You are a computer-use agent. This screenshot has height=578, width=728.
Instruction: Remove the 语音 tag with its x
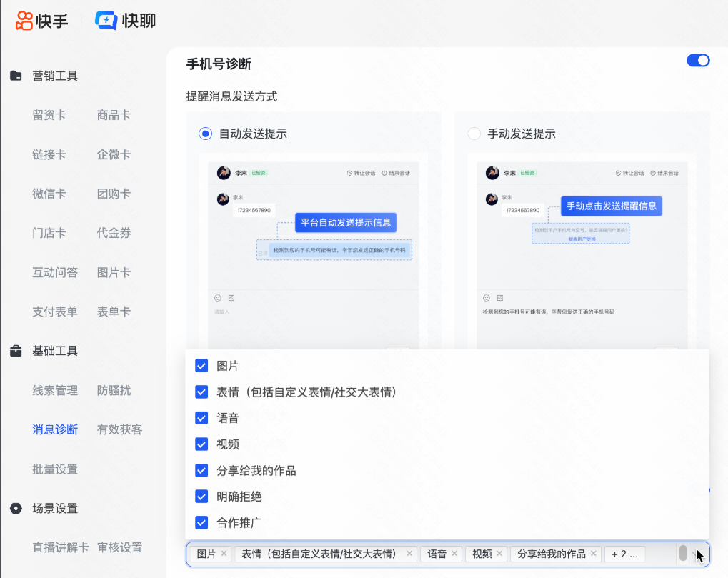pos(454,554)
